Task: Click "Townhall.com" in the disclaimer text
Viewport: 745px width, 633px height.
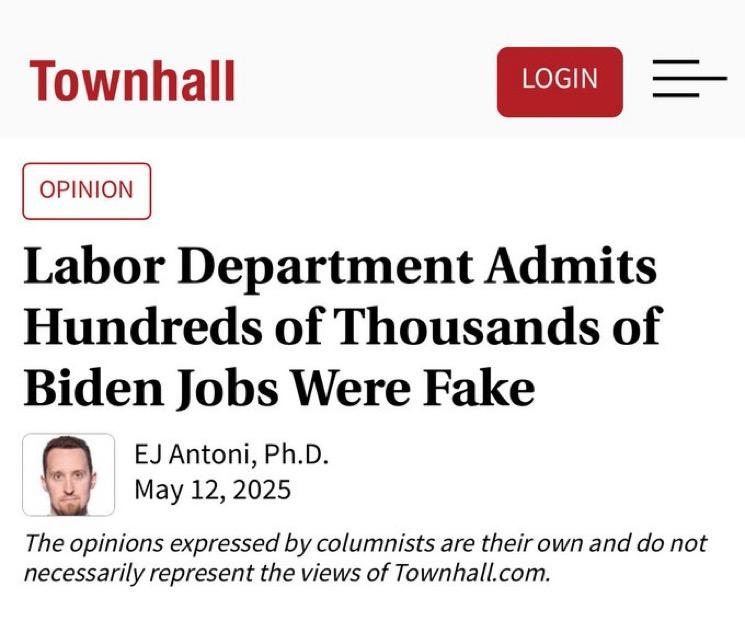Action: [473, 574]
